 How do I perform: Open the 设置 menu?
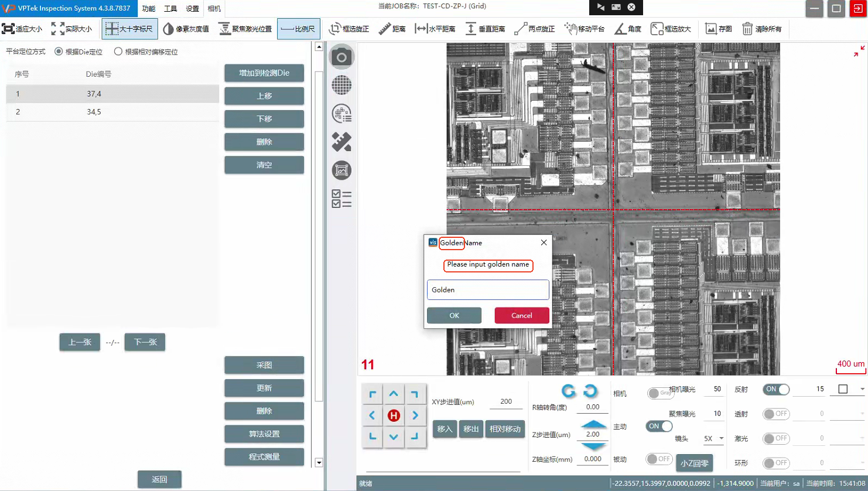coord(192,9)
